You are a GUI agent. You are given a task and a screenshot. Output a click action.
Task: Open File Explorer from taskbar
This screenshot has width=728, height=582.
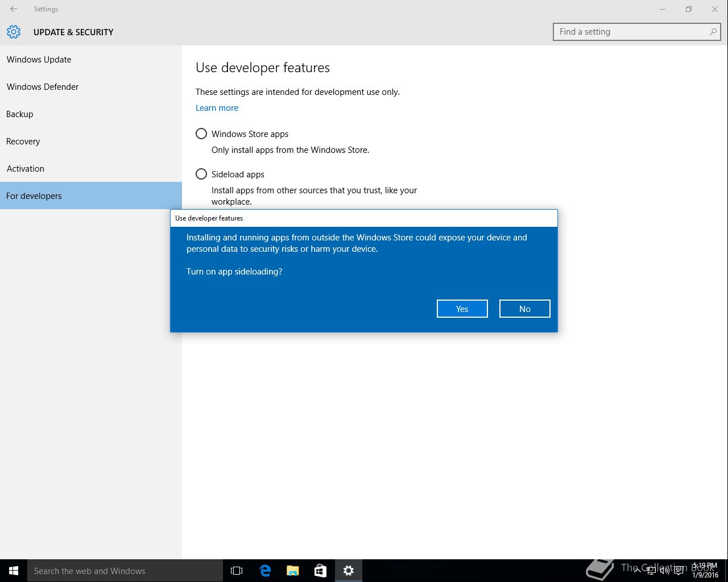pyautogui.click(x=293, y=571)
